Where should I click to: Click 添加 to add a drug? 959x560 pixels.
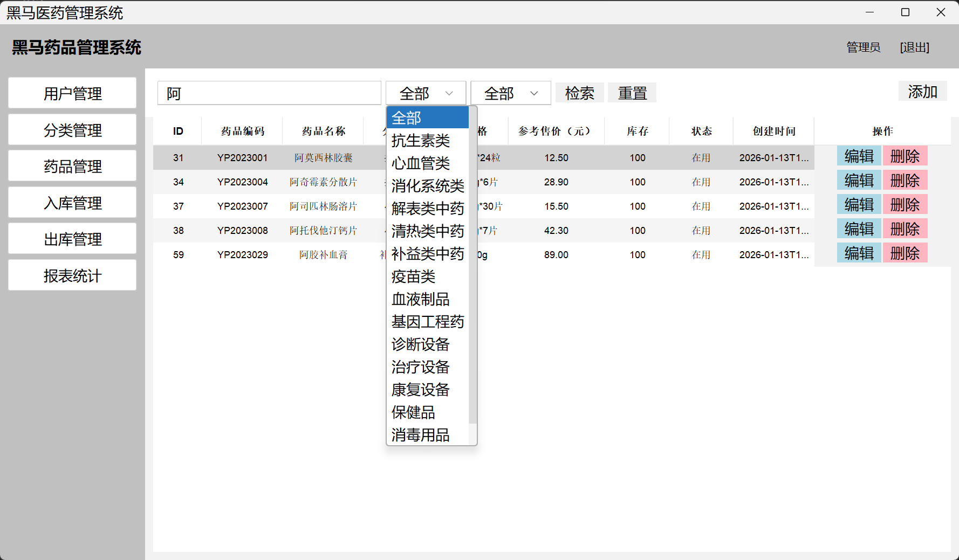pyautogui.click(x=922, y=92)
